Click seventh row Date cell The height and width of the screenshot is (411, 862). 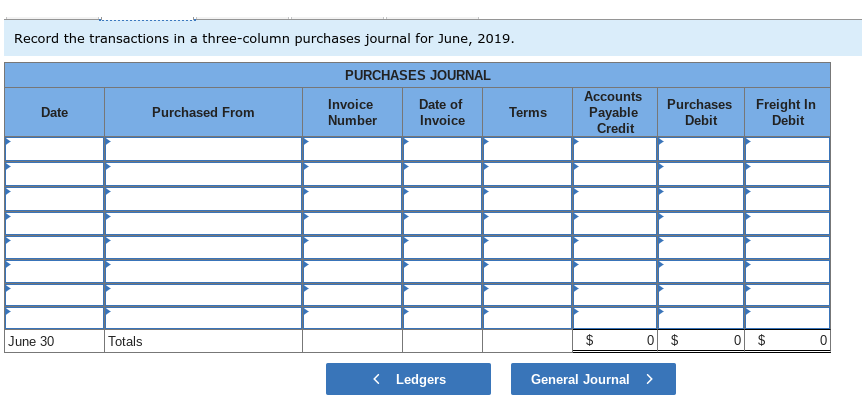(54, 295)
